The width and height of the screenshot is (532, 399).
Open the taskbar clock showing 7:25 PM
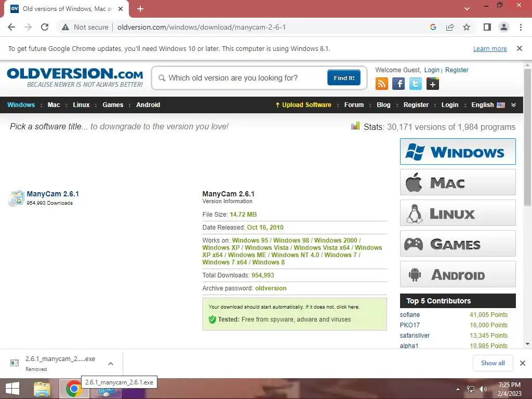point(509,389)
